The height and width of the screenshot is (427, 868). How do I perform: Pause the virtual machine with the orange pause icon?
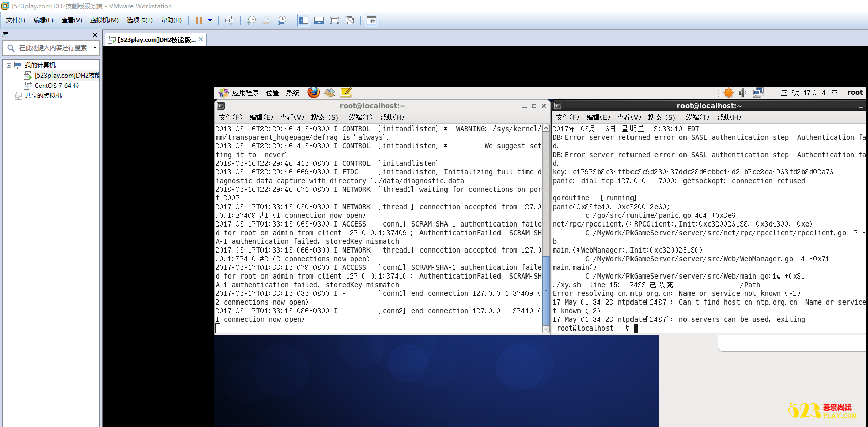click(199, 20)
